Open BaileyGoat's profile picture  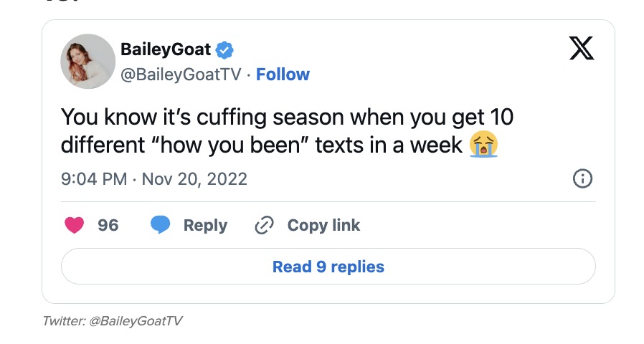point(88,62)
